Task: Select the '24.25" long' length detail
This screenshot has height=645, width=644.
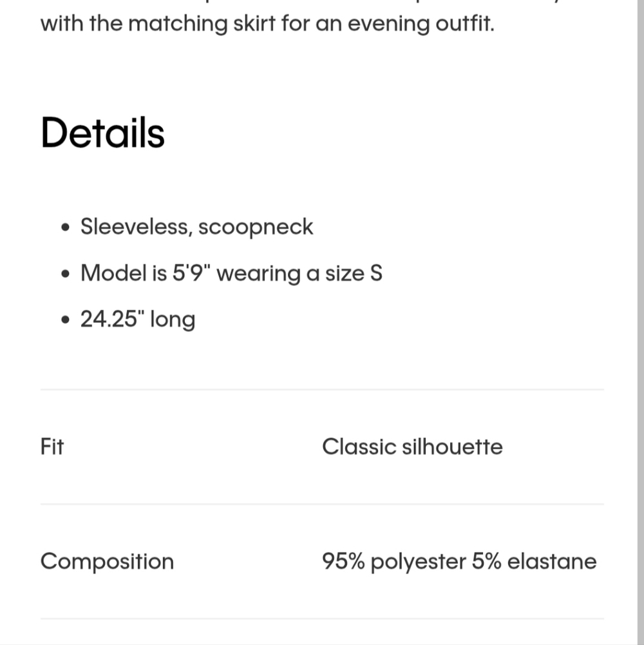Action: 138,319
